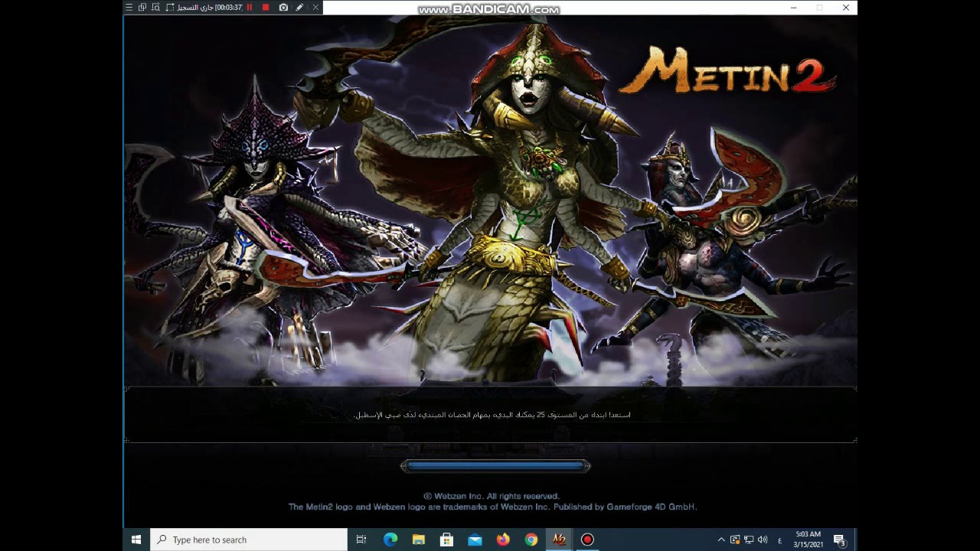
Task: Open the Action Center notifications icon
Action: [839, 540]
